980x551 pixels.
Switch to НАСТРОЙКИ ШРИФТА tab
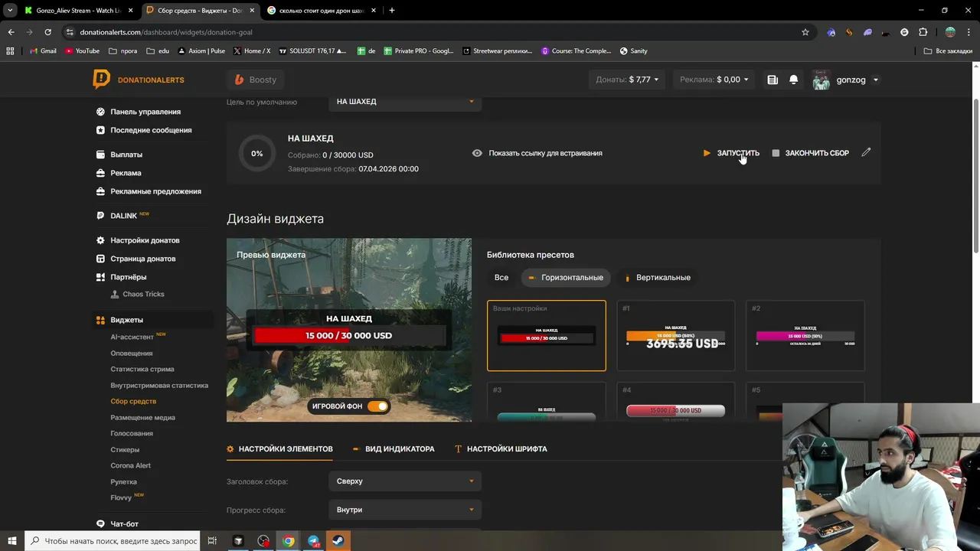[501, 448]
